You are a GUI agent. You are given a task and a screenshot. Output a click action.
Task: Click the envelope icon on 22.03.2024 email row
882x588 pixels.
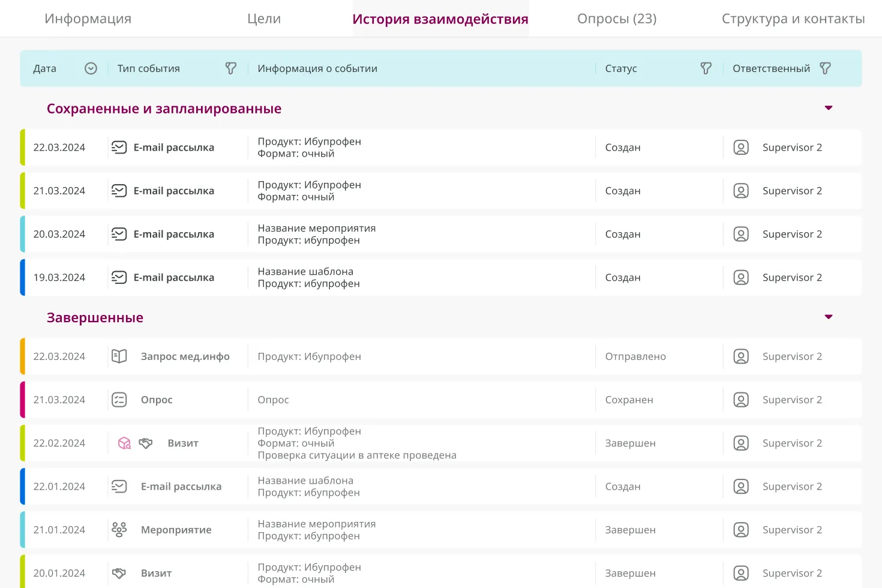tap(119, 147)
